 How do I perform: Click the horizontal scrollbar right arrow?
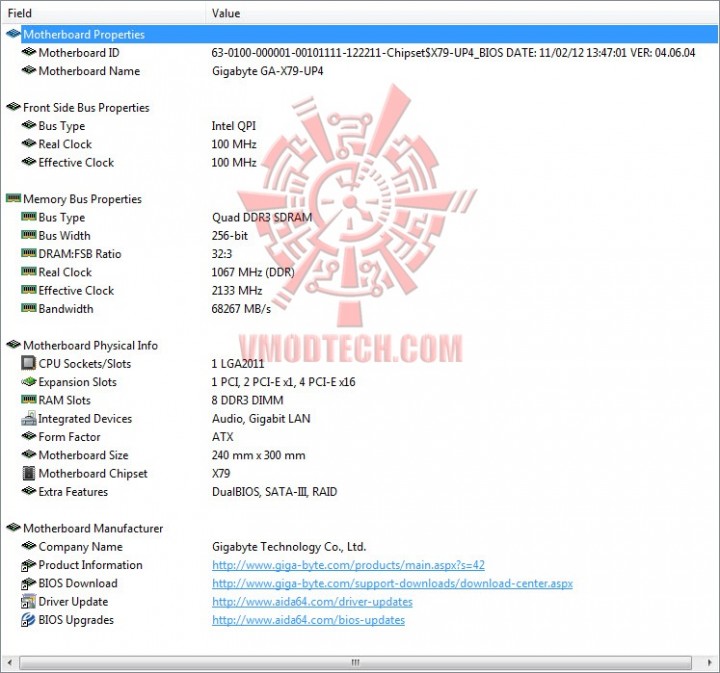[x=710, y=662]
